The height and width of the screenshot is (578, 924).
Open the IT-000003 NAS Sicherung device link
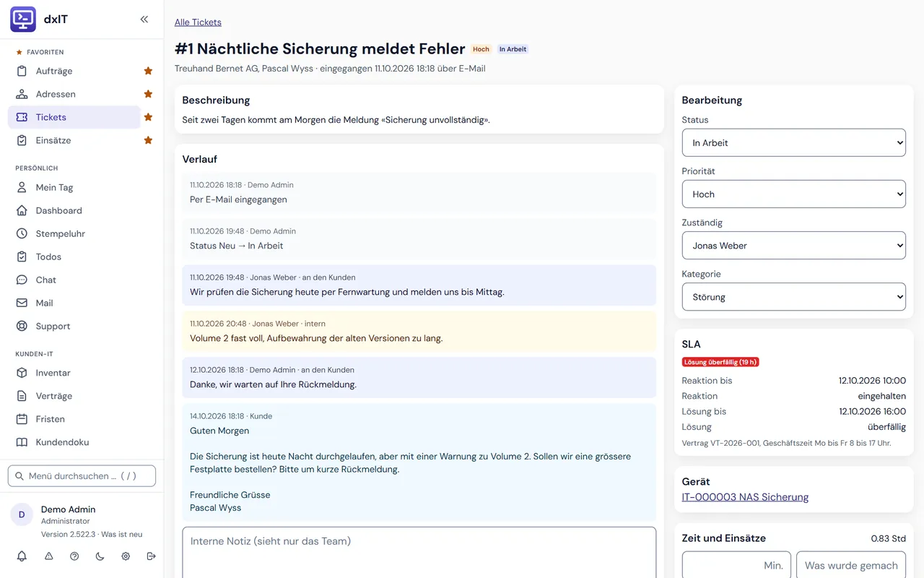[745, 497]
